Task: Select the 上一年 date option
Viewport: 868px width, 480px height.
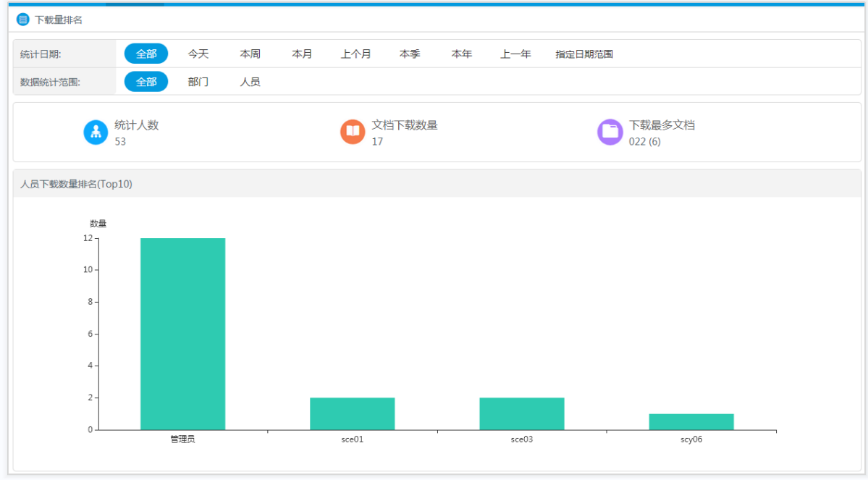Action: pos(515,54)
